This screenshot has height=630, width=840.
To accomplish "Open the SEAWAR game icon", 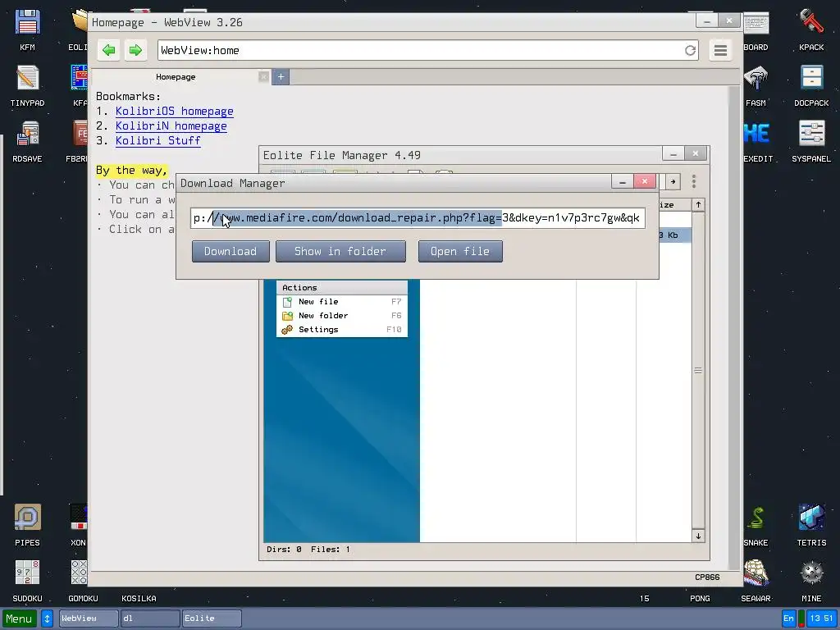I will point(756,581).
